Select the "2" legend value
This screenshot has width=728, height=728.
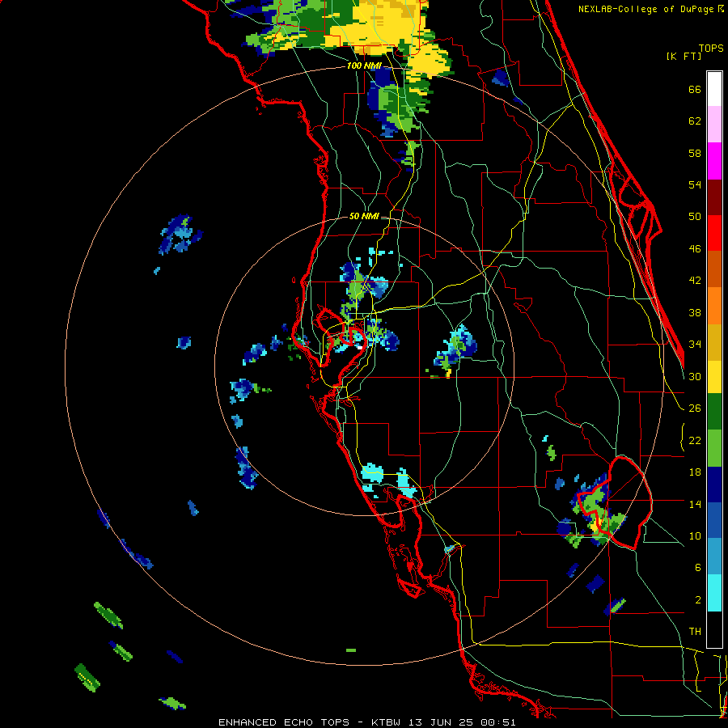(x=698, y=600)
